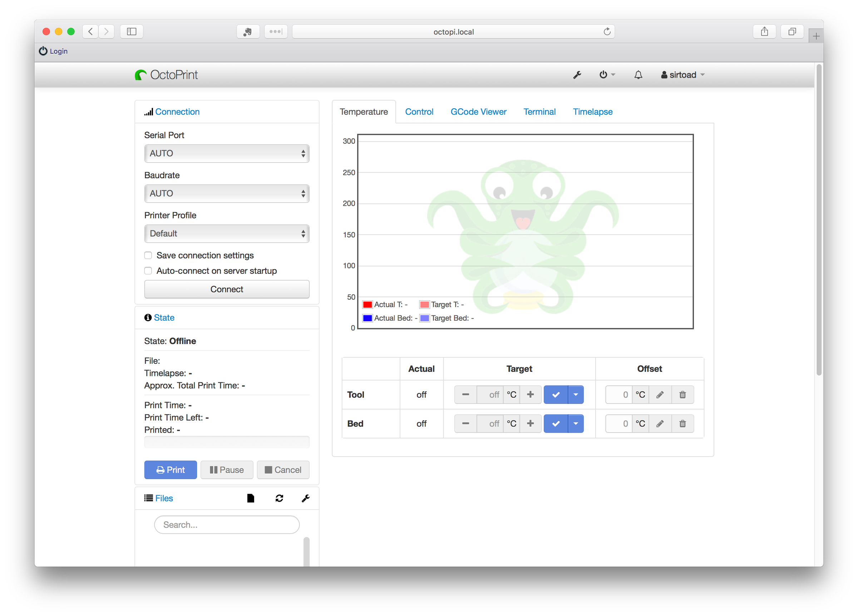Increase the Tool target temperature with plus

pyautogui.click(x=531, y=394)
